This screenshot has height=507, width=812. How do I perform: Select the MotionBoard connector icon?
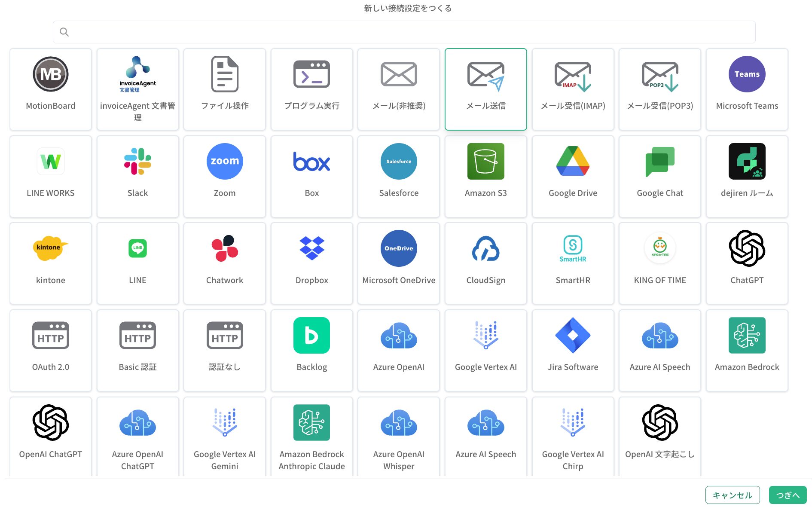pyautogui.click(x=51, y=74)
